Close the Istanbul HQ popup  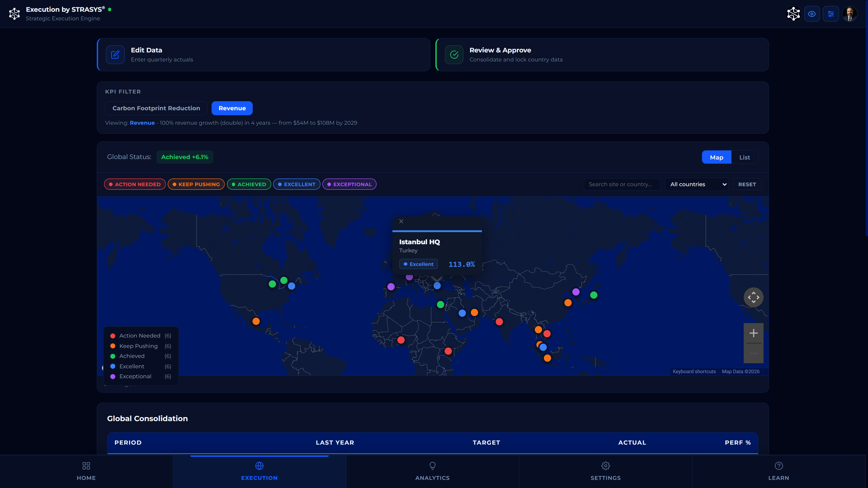click(x=401, y=221)
